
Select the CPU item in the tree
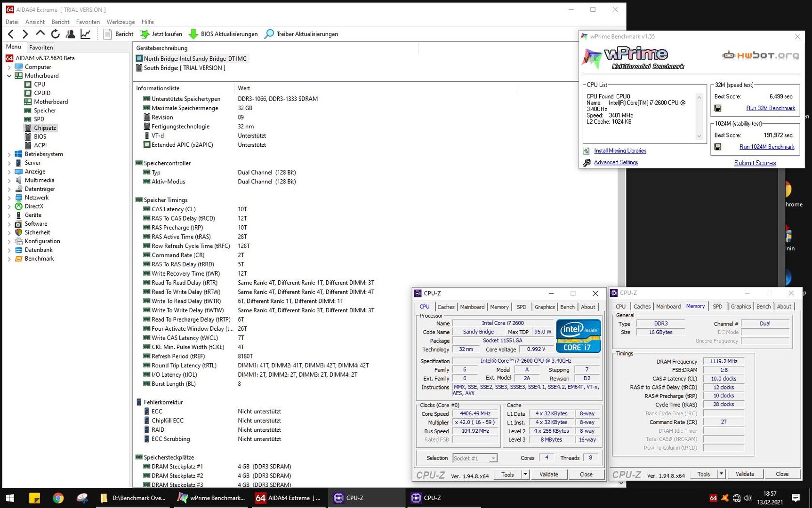click(x=40, y=84)
